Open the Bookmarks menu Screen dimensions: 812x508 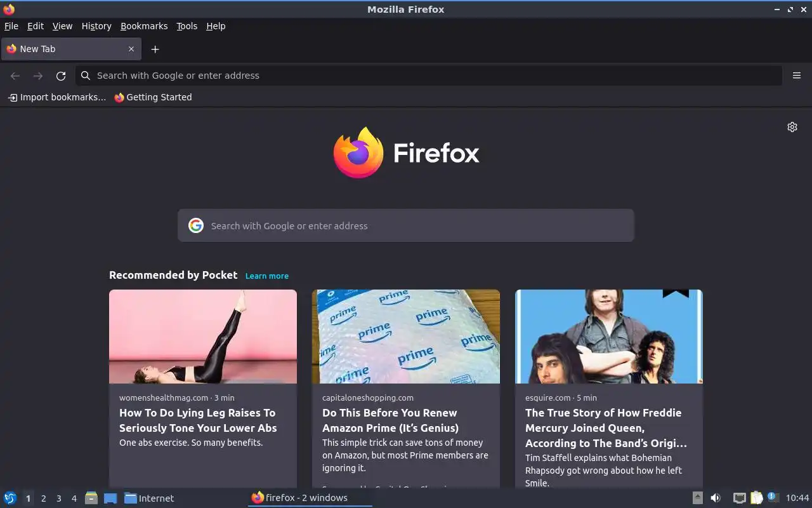coord(144,26)
